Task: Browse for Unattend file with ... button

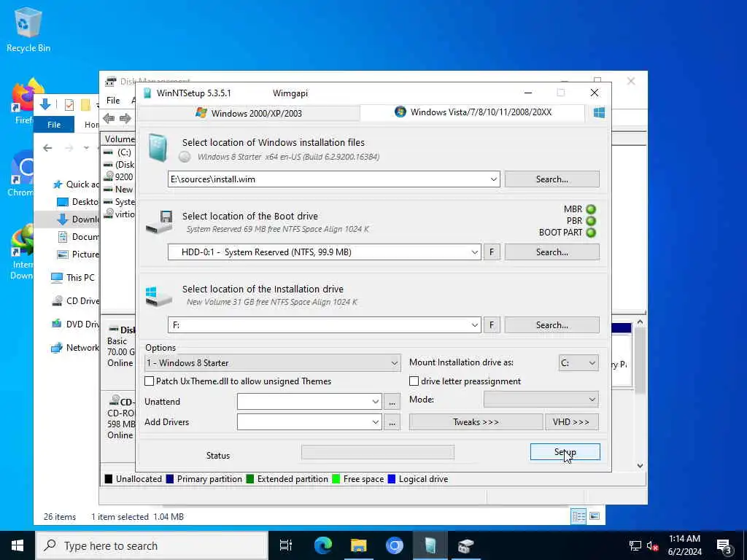Action: 392,402
